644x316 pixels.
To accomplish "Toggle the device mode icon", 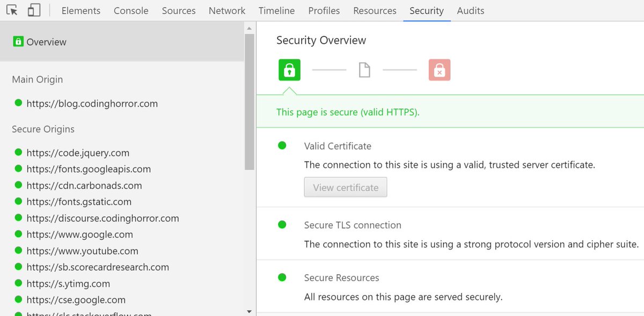I will tap(34, 10).
